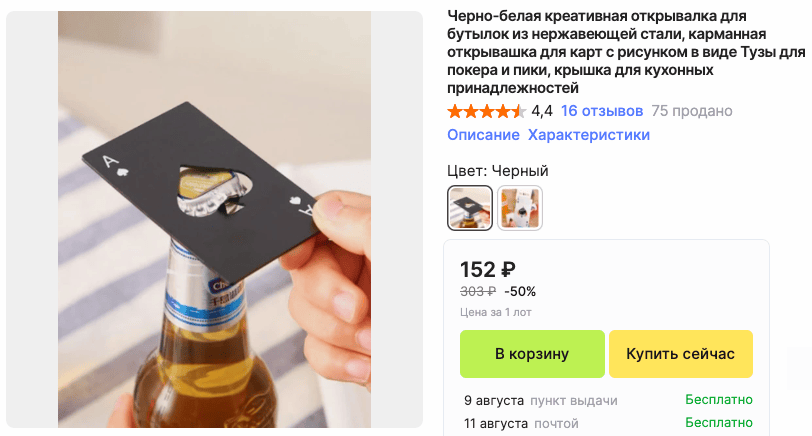The image size is (812, 436).
Task: Choose the white card opener color thumbnail
Action: click(x=520, y=208)
